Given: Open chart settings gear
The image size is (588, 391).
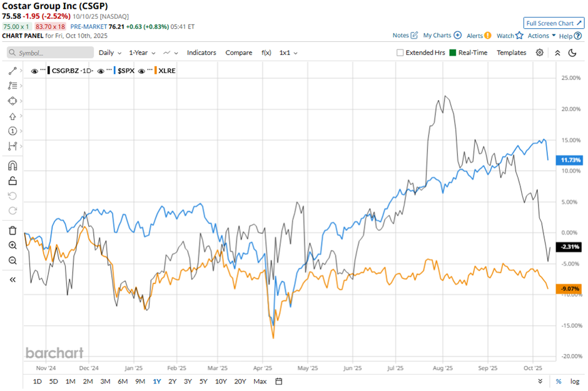Looking at the screenshot, I should (x=540, y=53).
